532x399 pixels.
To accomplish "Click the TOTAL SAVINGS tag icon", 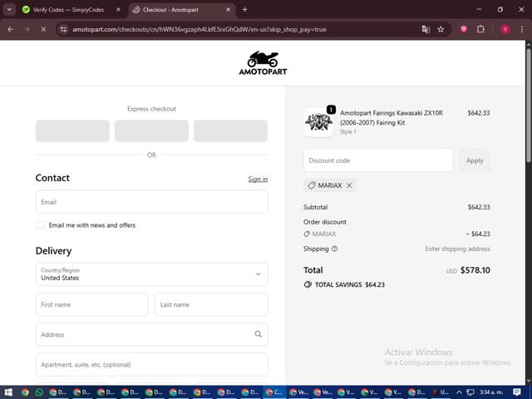I will 308,284.
